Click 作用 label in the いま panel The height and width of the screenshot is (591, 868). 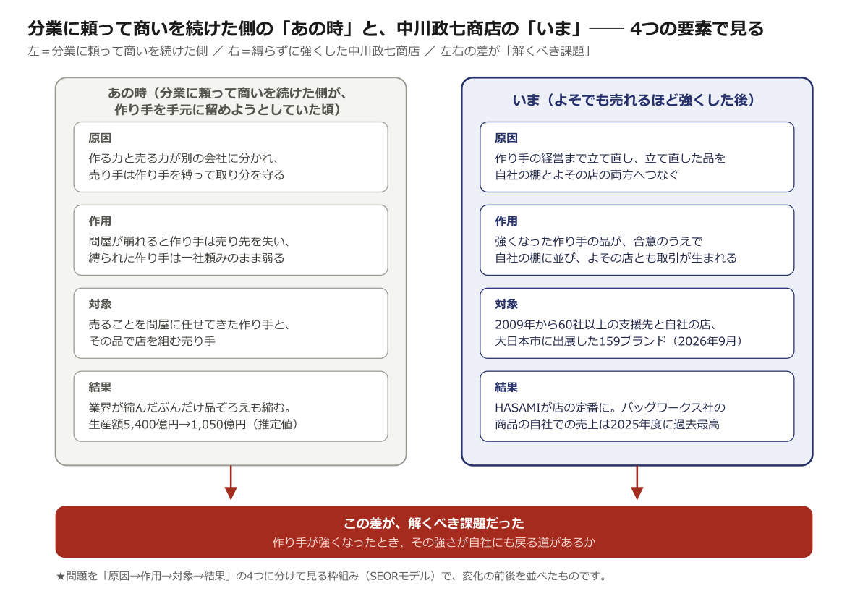(x=506, y=221)
